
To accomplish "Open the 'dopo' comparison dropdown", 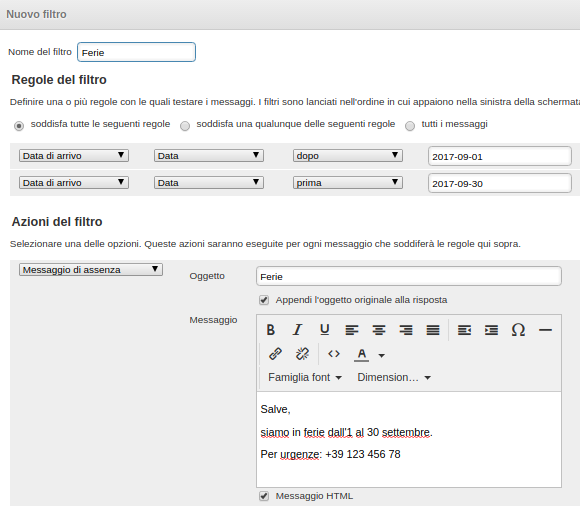I will pyautogui.click(x=348, y=156).
